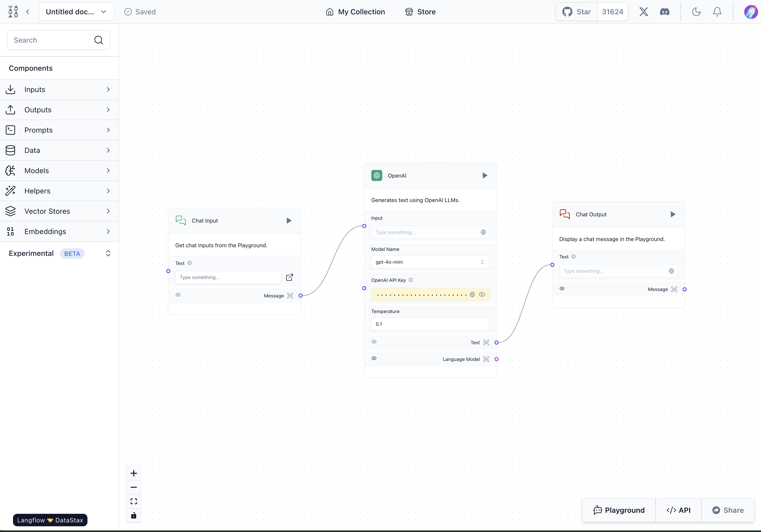Click the search magnifier icon

pos(98,40)
